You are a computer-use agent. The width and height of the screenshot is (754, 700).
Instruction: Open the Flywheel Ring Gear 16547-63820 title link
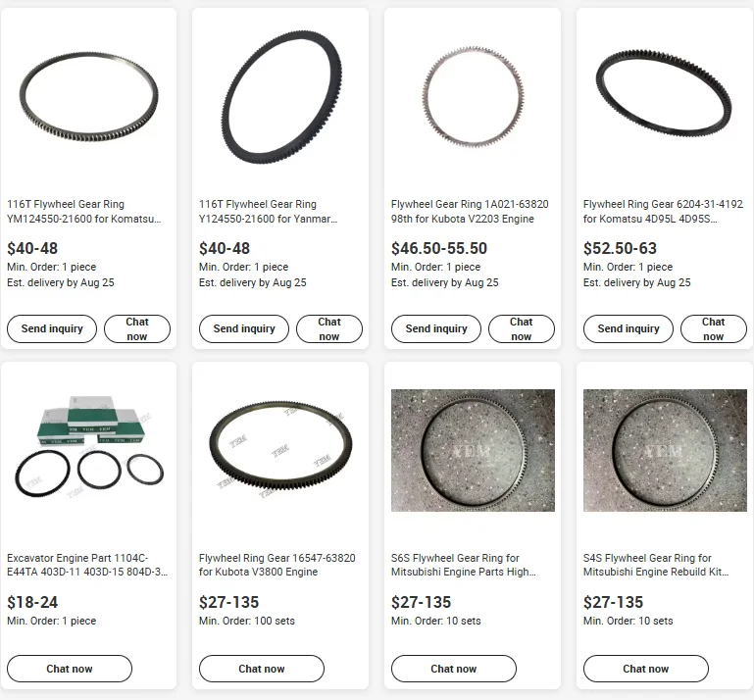tap(277, 565)
